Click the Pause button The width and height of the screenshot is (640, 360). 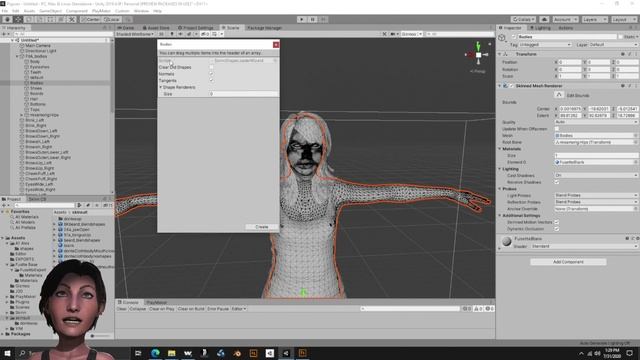coord(313,19)
